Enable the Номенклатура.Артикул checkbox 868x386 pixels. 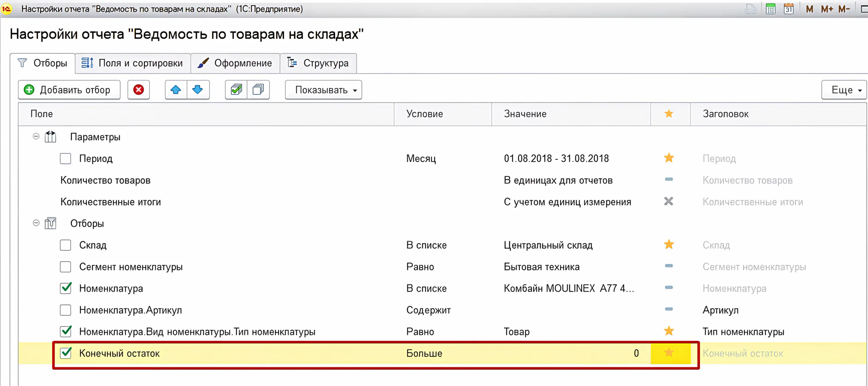[65, 310]
